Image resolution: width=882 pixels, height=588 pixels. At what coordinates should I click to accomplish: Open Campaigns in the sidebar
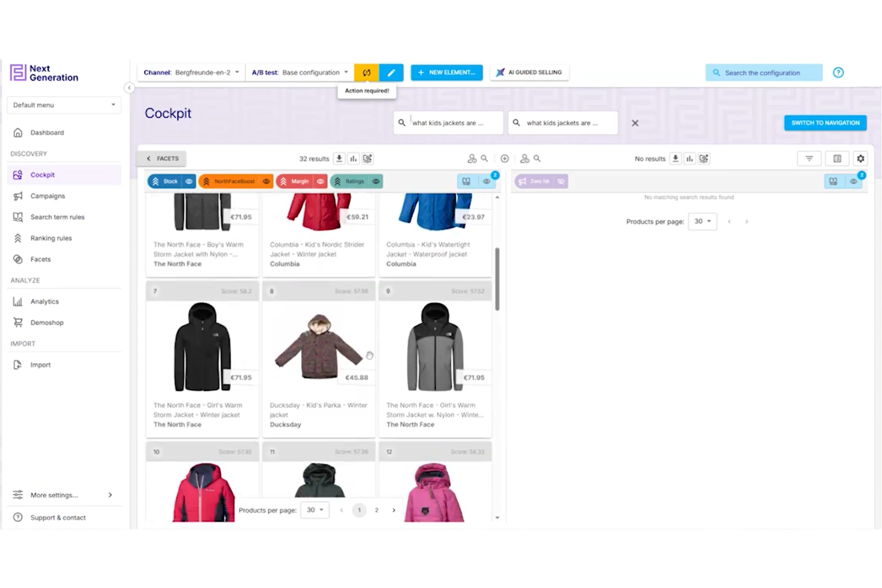[48, 196]
